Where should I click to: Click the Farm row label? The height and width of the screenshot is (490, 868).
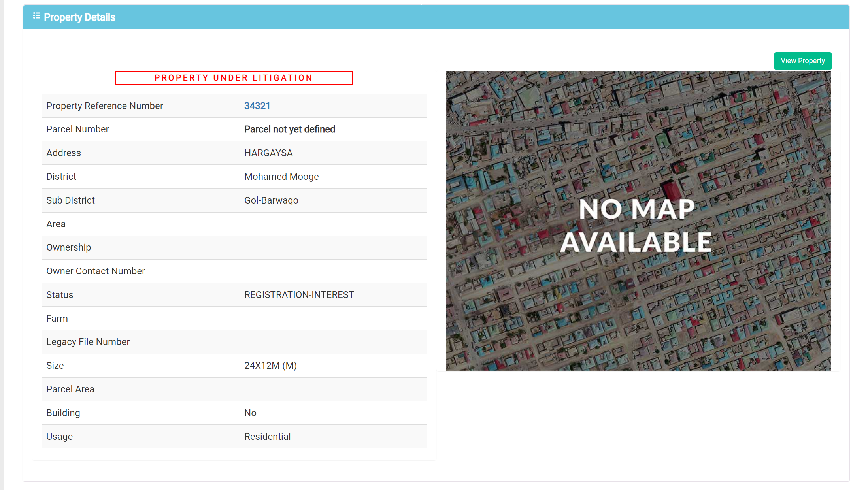coord(57,318)
